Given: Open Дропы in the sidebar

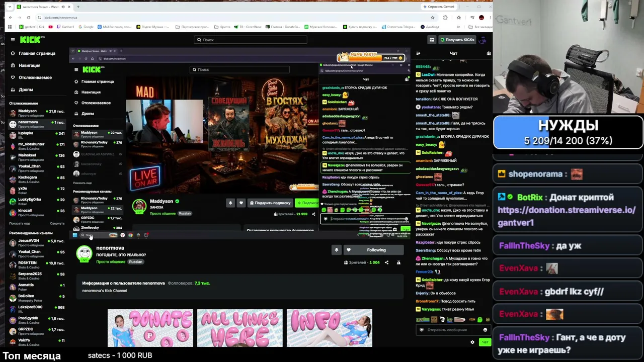Looking at the screenshot, I should [x=21, y=89].
